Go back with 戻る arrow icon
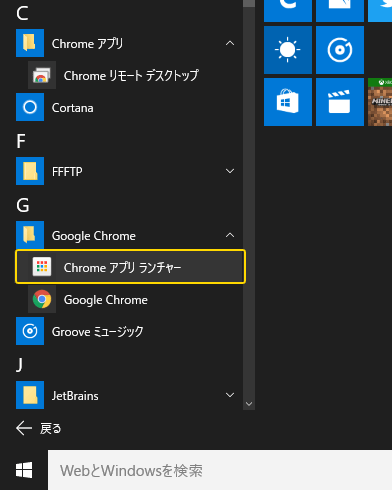Viewport: 392px width, 490px height. tap(24, 428)
